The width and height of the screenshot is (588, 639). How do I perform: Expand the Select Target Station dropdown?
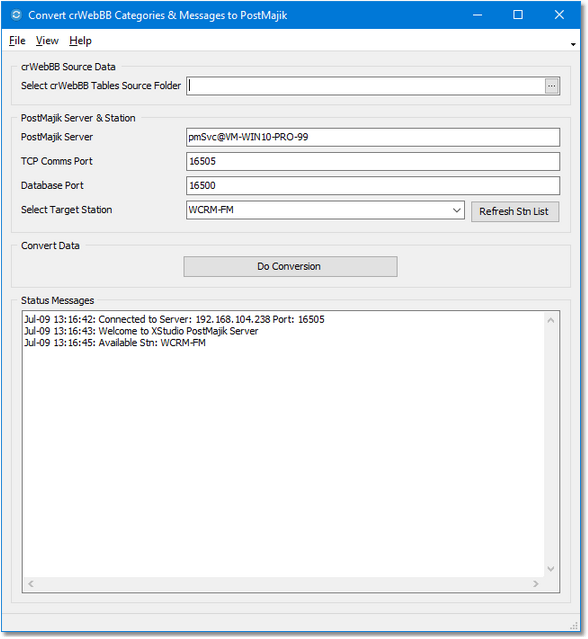(x=456, y=210)
